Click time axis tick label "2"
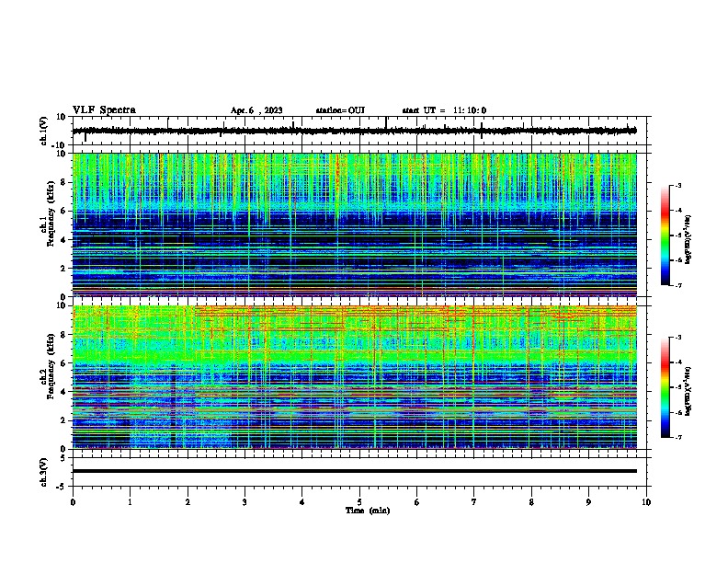Viewport: 728px width, 563px height. click(x=188, y=502)
